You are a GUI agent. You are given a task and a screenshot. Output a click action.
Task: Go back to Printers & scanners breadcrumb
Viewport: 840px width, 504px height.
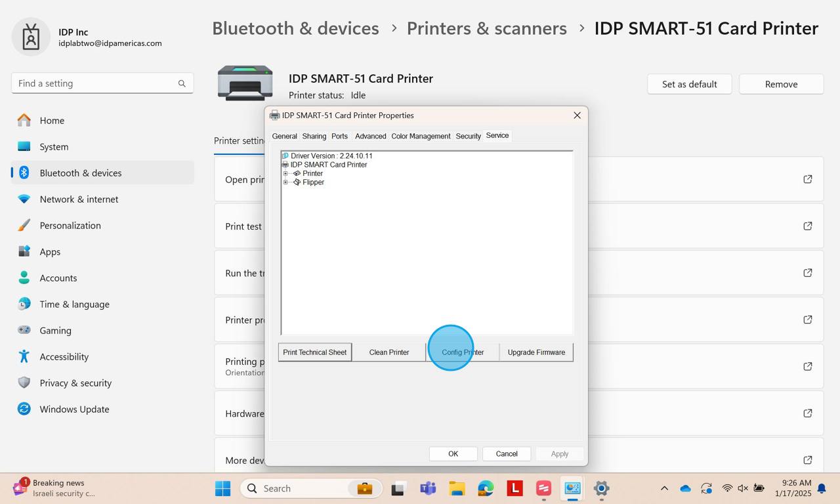point(486,28)
